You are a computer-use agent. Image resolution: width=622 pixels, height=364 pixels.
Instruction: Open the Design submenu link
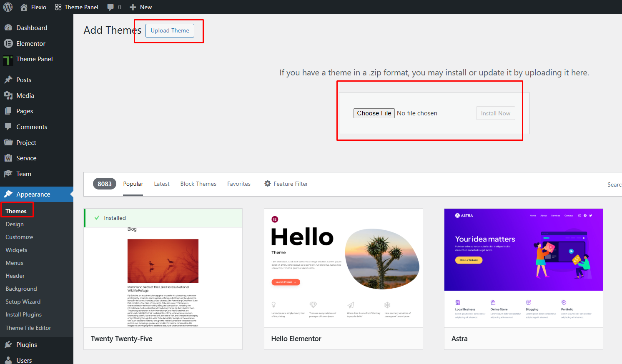pyautogui.click(x=15, y=224)
